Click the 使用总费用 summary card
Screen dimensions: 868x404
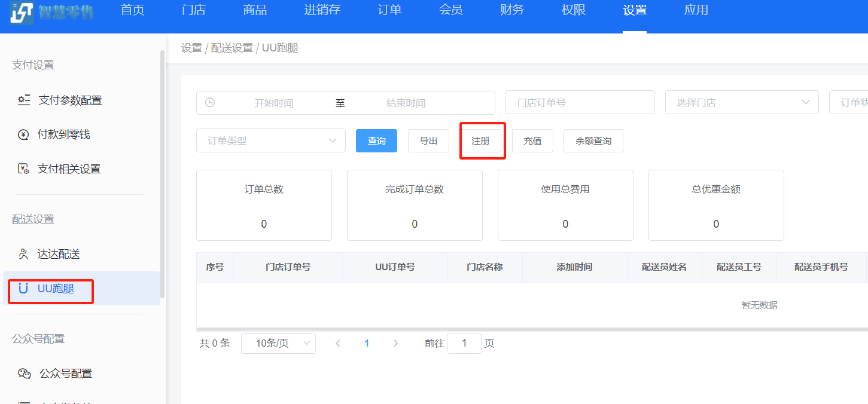coord(565,206)
